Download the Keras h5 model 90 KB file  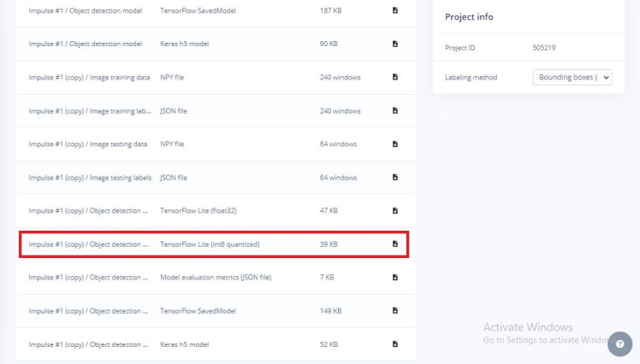click(394, 44)
